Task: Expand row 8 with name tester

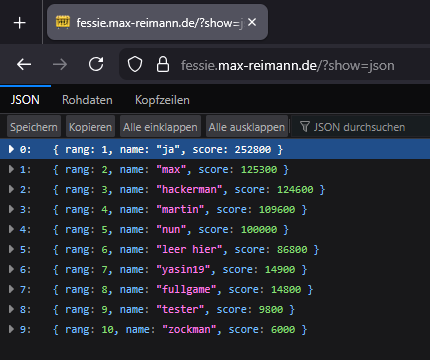Action: [11, 309]
